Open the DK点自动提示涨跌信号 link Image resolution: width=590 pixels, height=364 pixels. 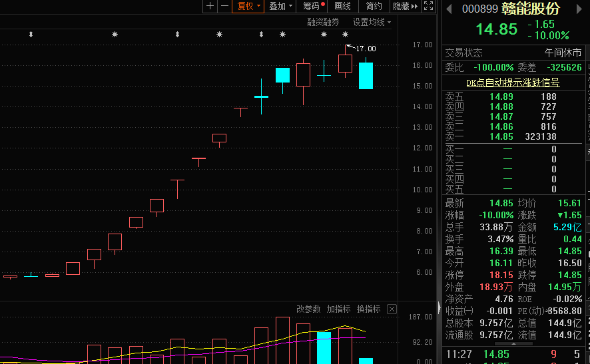512,83
